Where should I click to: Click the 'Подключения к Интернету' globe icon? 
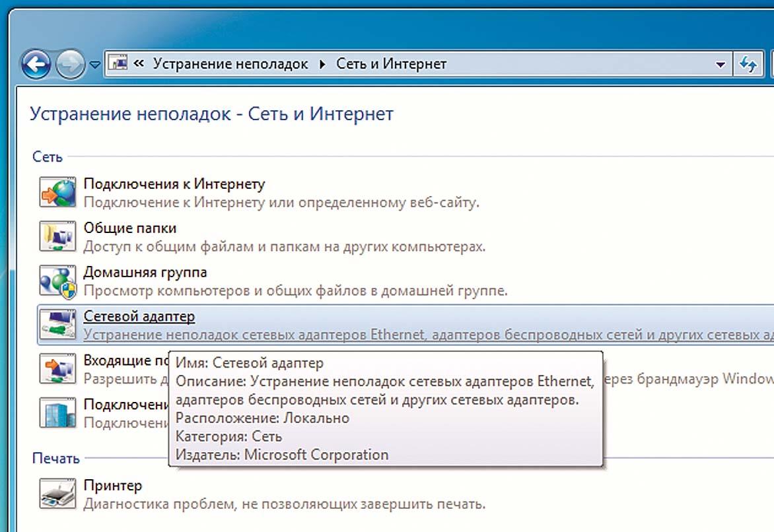click(x=58, y=193)
